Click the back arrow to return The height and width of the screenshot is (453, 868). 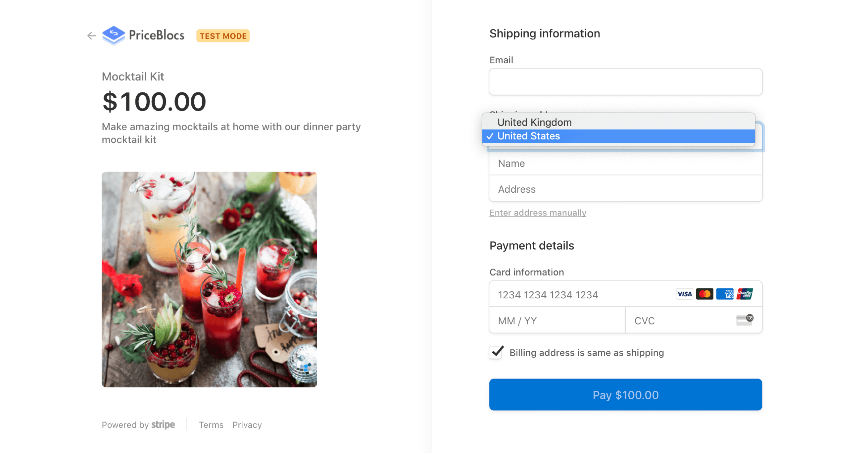91,36
